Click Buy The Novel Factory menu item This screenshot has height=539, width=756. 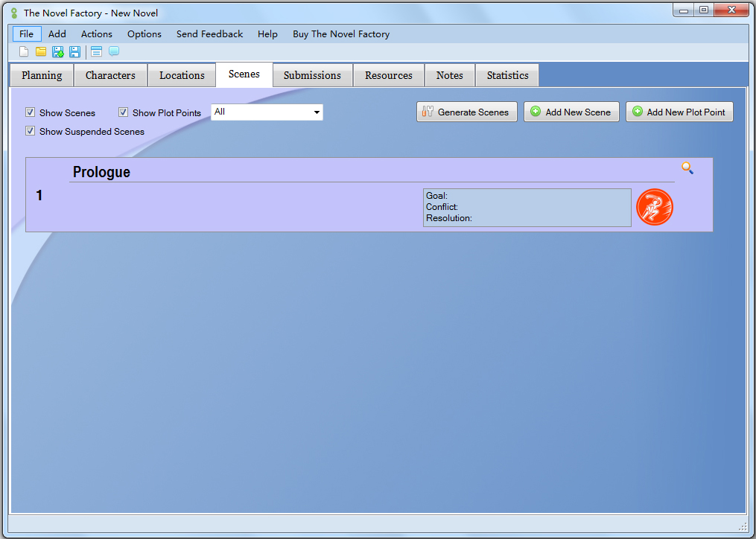(x=341, y=34)
